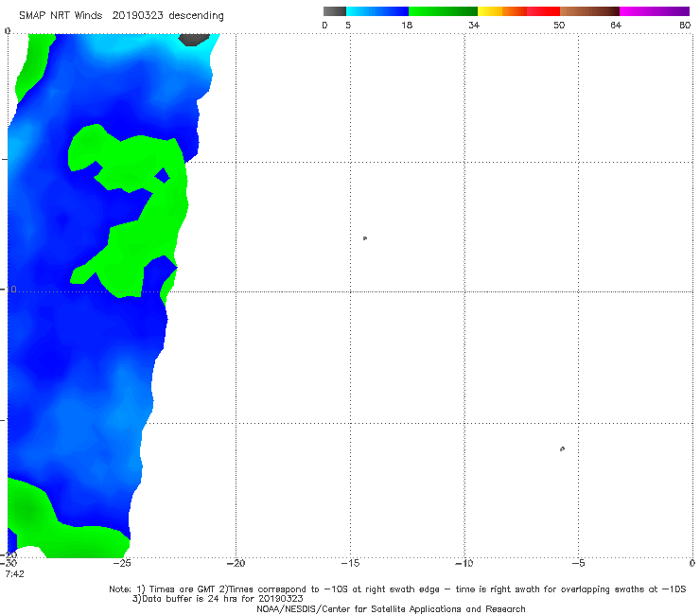700x615 pixels.
Task: Click the NOAA/NESDIS credit line
Action: tap(391, 608)
